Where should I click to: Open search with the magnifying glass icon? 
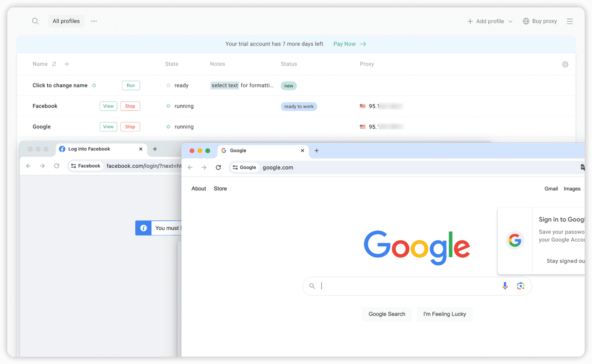click(x=35, y=21)
